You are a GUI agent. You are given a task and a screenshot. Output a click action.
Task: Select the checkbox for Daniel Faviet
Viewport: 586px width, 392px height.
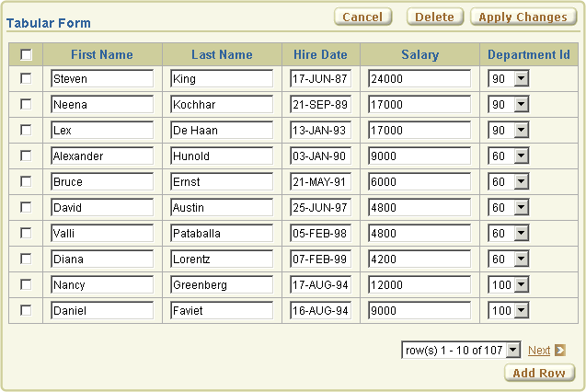(x=26, y=310)
